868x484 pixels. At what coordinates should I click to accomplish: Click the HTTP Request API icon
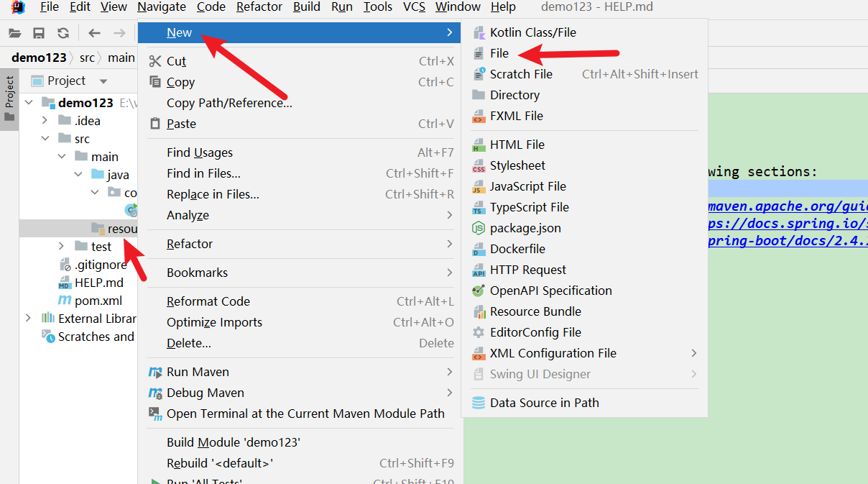coord(479,270)
